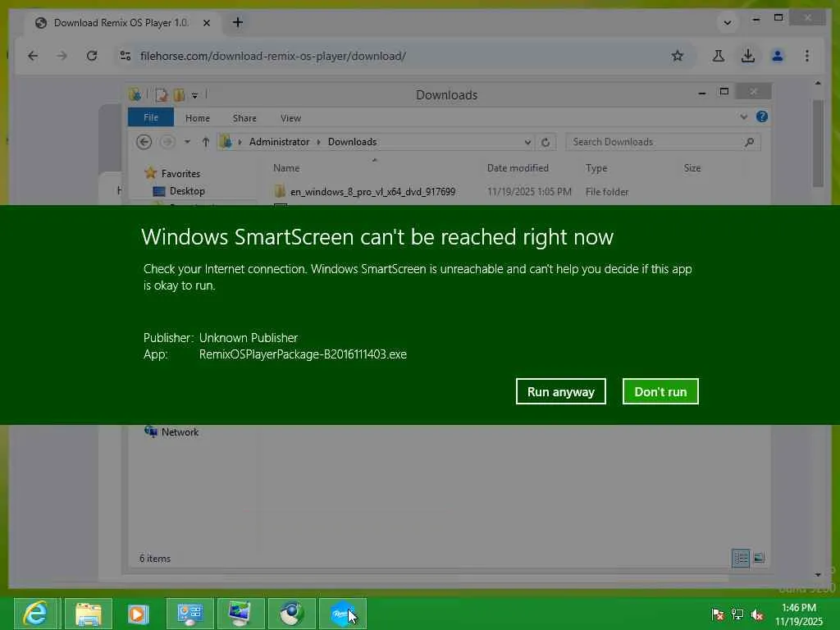
Task: Open Control Panel taskbar icon
Action: click(x=189, y=614)
